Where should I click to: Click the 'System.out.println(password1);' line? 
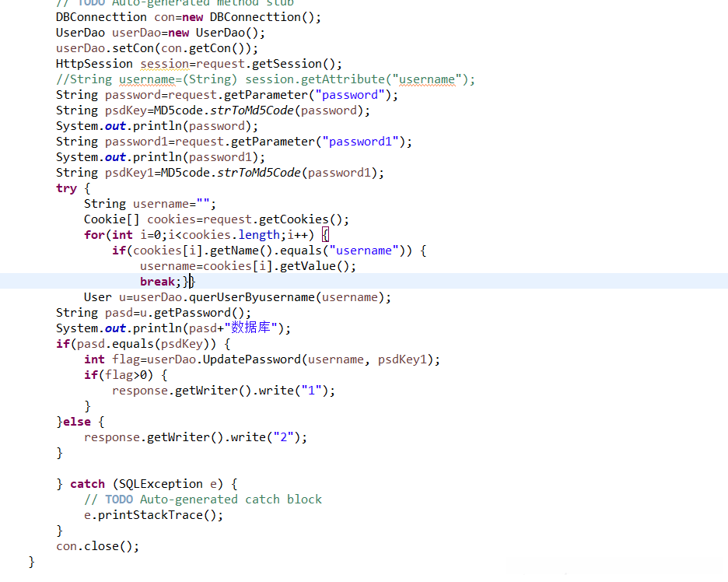pos(160,157)
